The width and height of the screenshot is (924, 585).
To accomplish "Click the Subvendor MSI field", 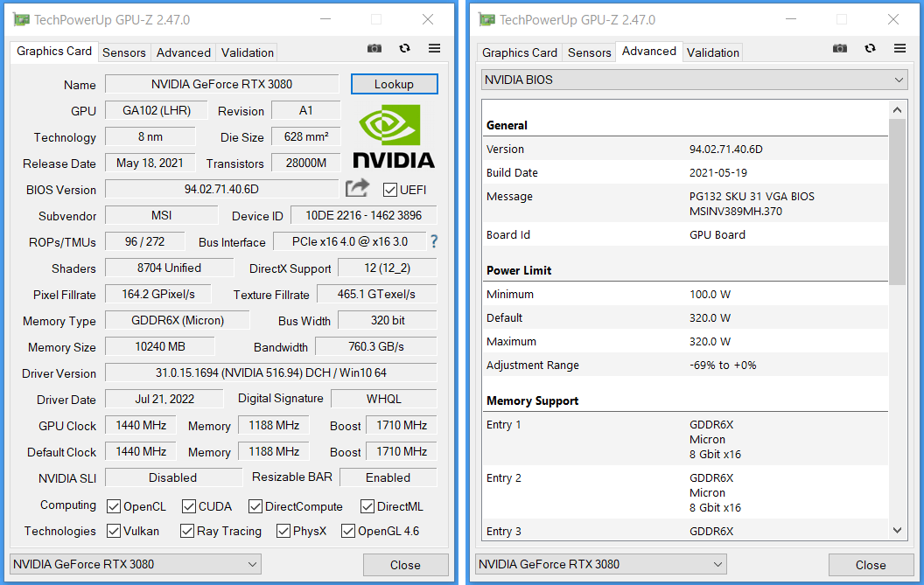I will click(x=162, y=216).
